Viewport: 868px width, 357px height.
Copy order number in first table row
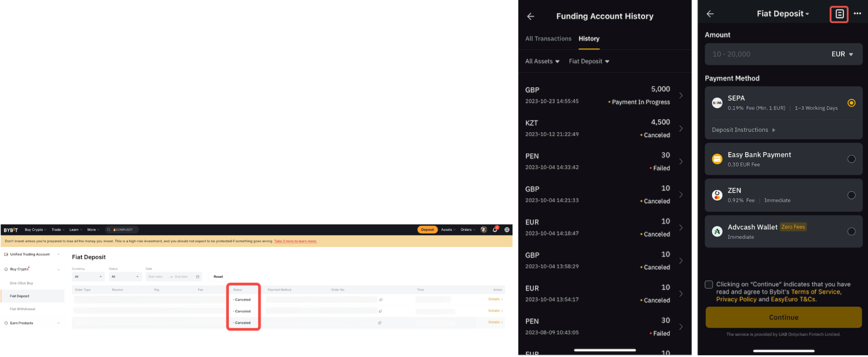point(381,300)
